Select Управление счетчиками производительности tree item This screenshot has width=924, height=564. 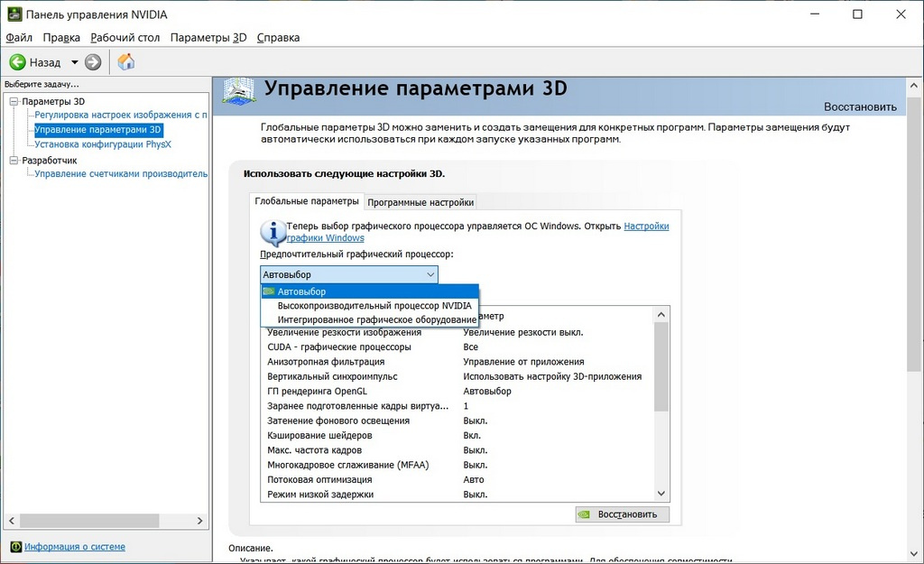pyautogui.click(x=121, y=174)
